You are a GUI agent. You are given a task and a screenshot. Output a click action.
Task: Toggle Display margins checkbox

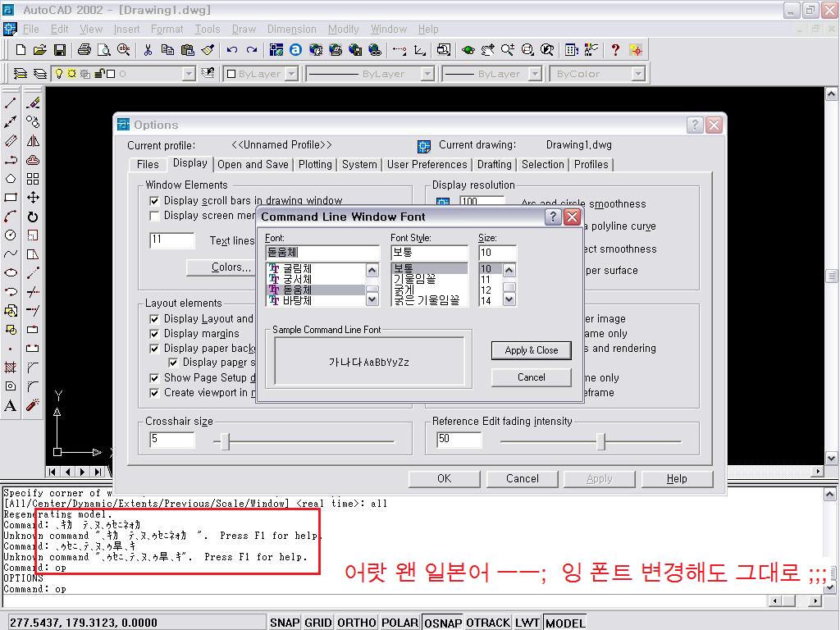coord(154,334)
